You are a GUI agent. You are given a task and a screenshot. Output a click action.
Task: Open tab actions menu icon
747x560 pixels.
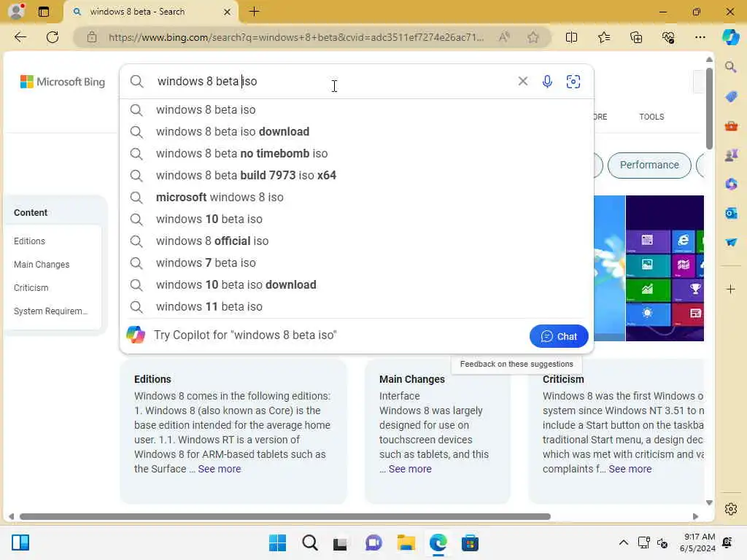[x=43, y=12]
